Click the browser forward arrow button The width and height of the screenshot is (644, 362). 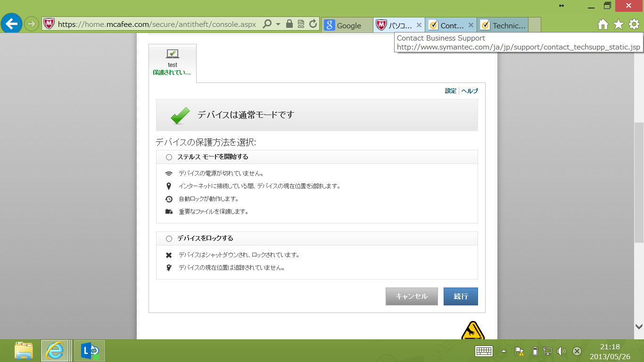(32, 24)
